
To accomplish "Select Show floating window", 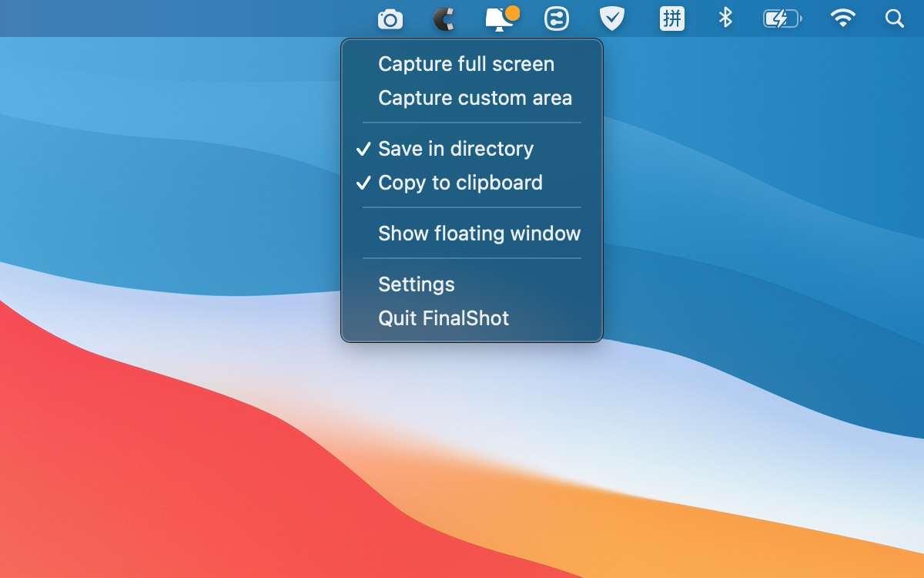I will [x=472, y=234].
